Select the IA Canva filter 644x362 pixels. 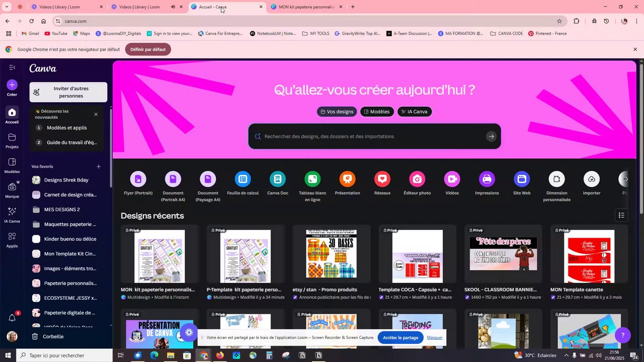tap(415, 112)
